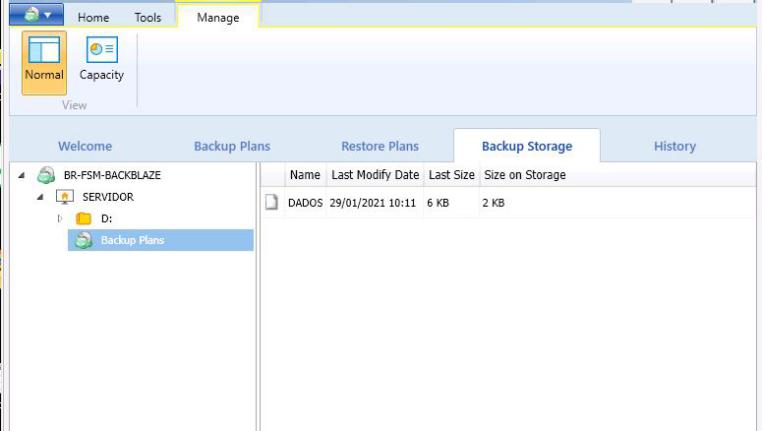Image resolution: width=762 pixels, height=431 pixels.
Task: Open the Tools ribbon tab
Action: coord(148,17)
